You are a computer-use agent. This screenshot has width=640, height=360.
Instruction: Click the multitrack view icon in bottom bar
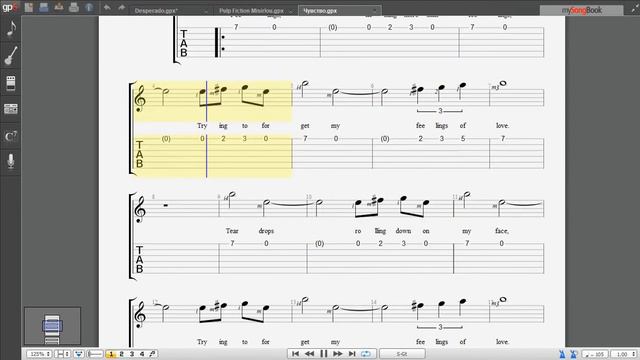79,354
